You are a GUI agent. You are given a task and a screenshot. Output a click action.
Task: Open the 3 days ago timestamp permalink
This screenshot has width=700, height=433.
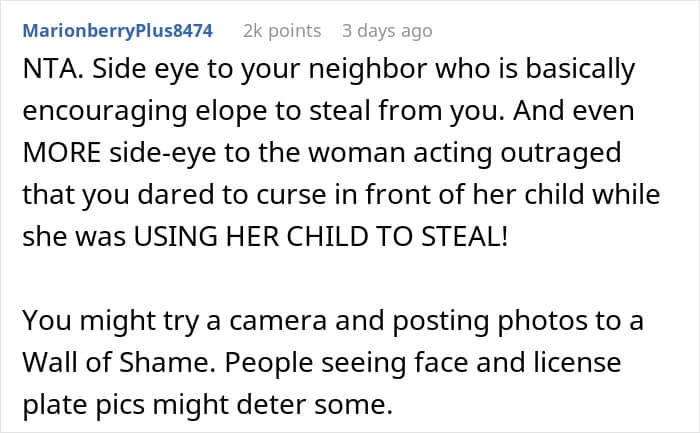[x=387, y=31]
